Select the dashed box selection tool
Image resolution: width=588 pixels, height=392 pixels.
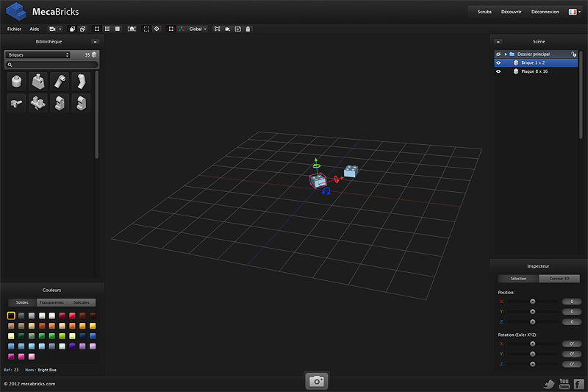[x=146, y=29]
